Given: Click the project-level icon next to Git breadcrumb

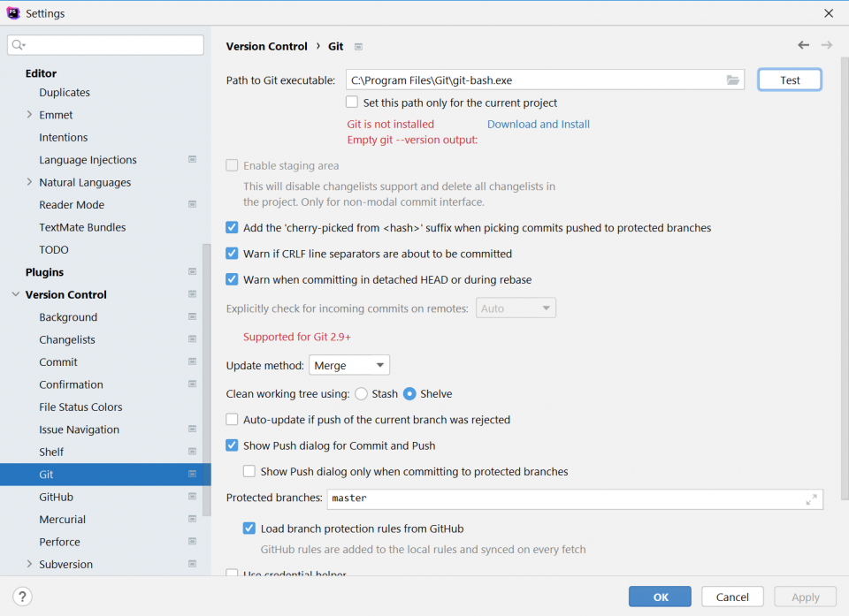Looking at the screenshot, I should point(358,47).
